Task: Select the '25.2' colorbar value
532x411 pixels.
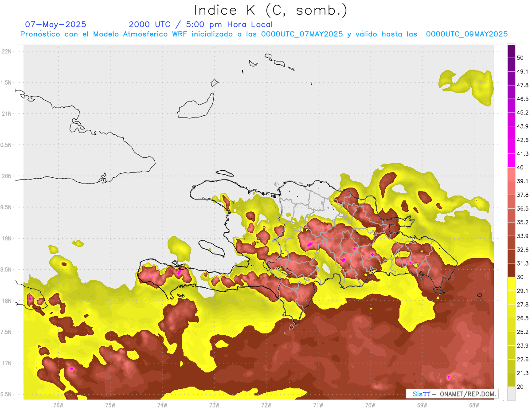Action: click(x=523, y=332)
